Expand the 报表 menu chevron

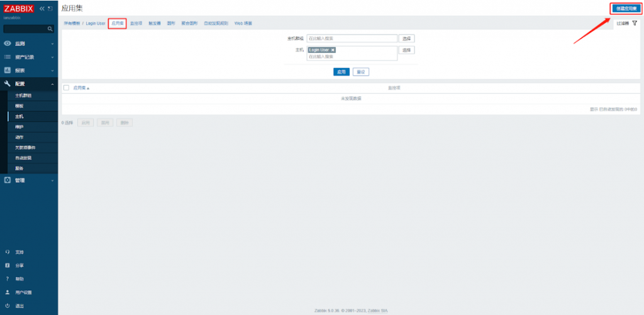click(x=52, y=70)
